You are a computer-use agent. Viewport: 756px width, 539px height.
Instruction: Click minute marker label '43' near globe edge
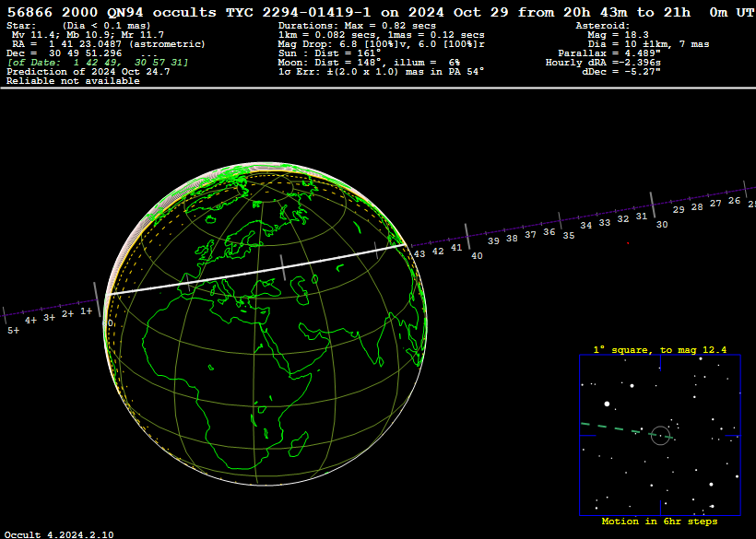pyautogui.click(x=419, y=254)
